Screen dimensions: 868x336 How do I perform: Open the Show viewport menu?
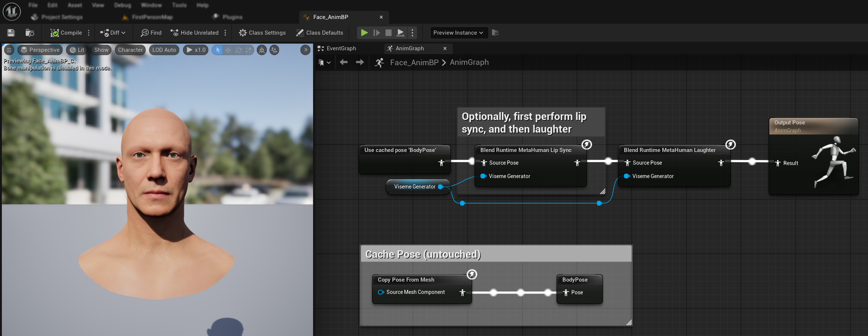tap(101, 50)
